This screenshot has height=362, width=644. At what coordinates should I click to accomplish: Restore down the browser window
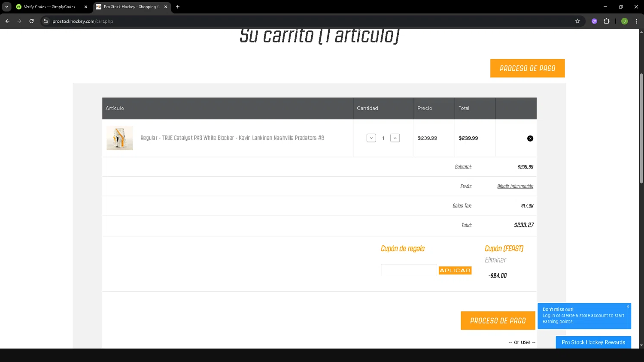(621, 7)
